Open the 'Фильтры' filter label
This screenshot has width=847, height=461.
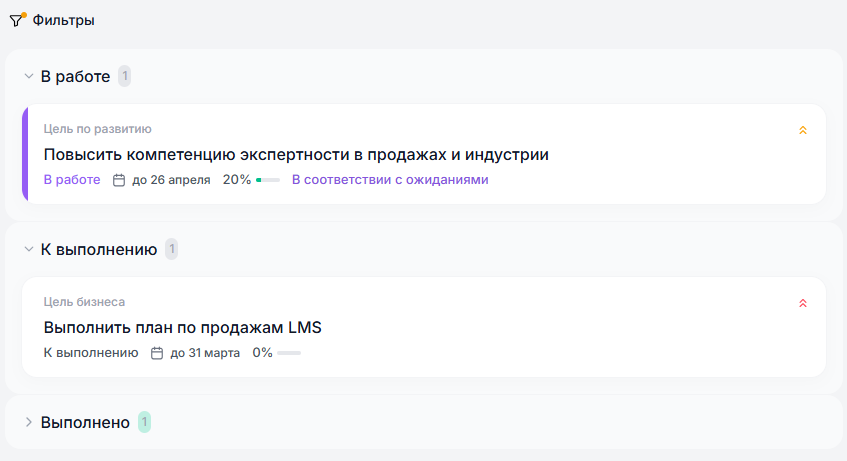point(64,20)
